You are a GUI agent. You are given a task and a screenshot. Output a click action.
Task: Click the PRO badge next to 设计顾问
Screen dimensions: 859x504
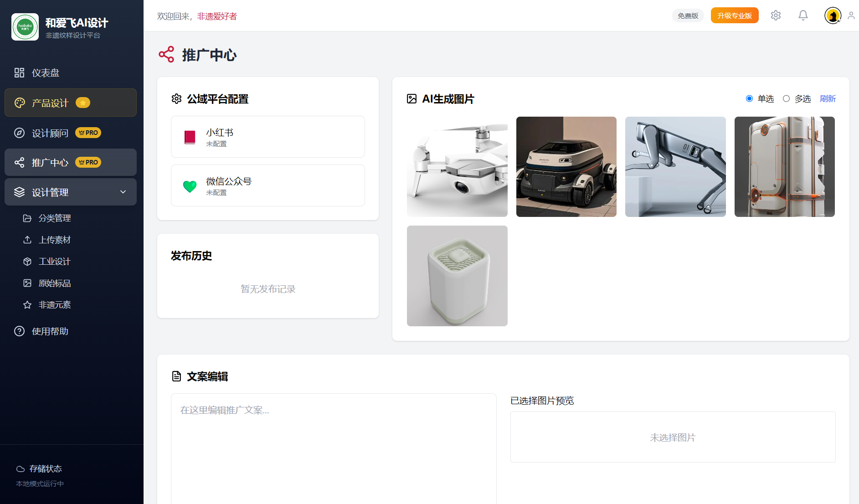click(88, 133)
